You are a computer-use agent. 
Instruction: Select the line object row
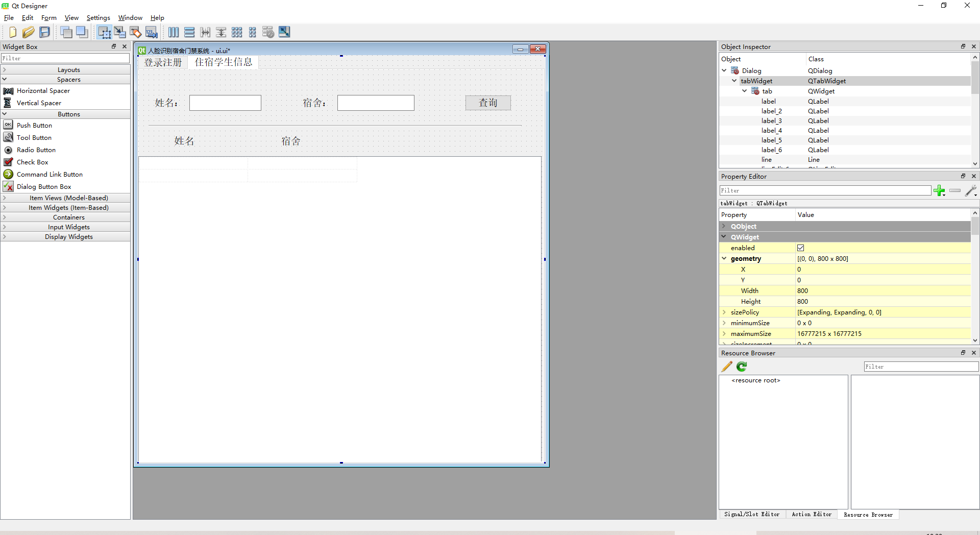(845, 160)
